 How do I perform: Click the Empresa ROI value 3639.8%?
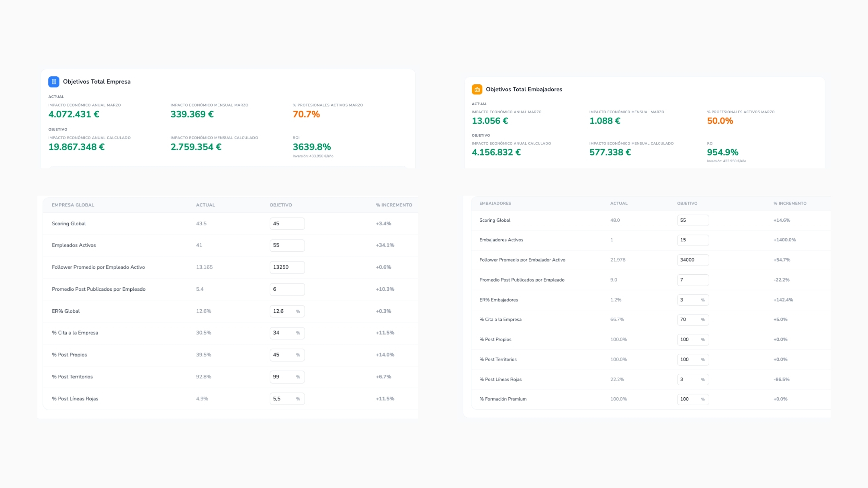tap(311, 147)
